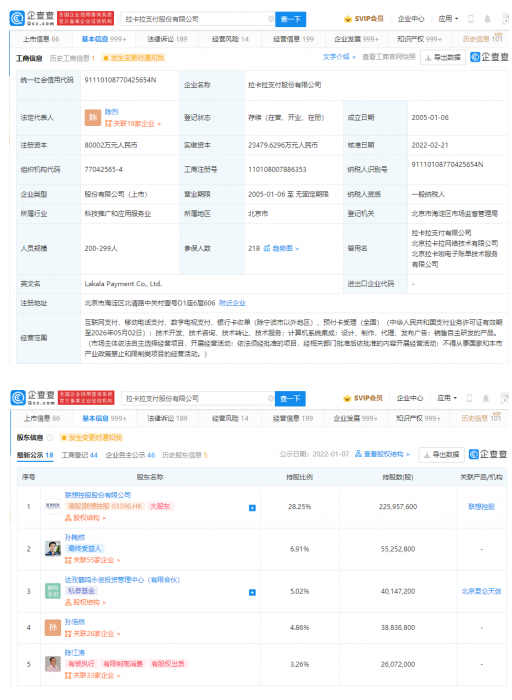The height and width of the screenshot is (700, 512).
Task: Click the 鹤鸣永创 green logo icon
Action: click(x=53, y=591)
